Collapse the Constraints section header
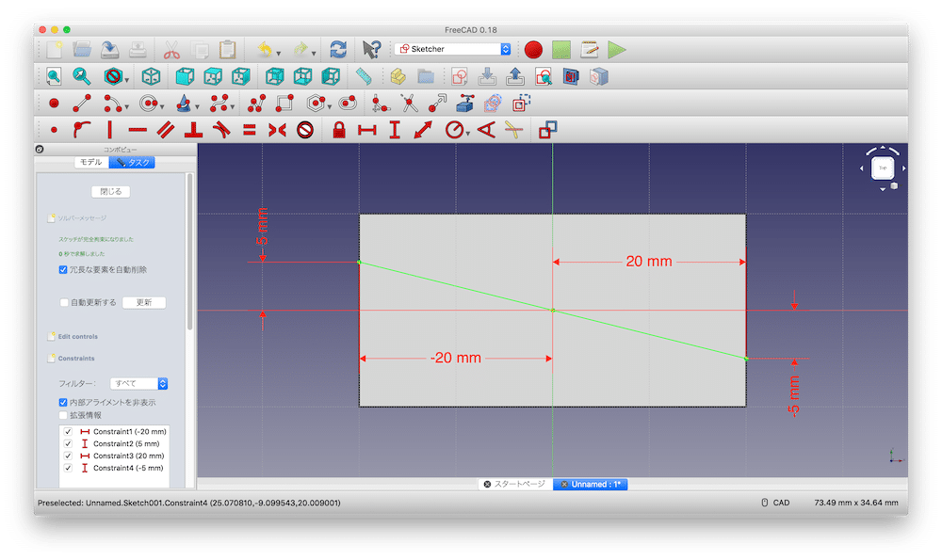The height and width of the screenshot is (560, 942). [75, 359]
